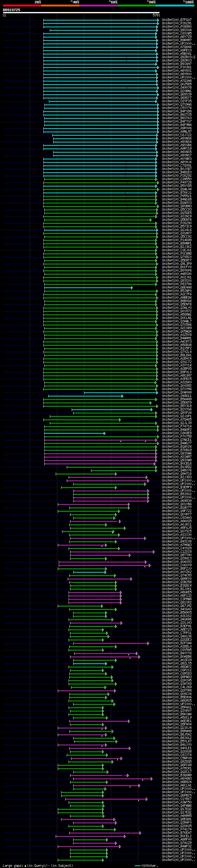
Task: Click the green alignment bar for UniRef100_Q5ENT6
Action: point(98,220)
